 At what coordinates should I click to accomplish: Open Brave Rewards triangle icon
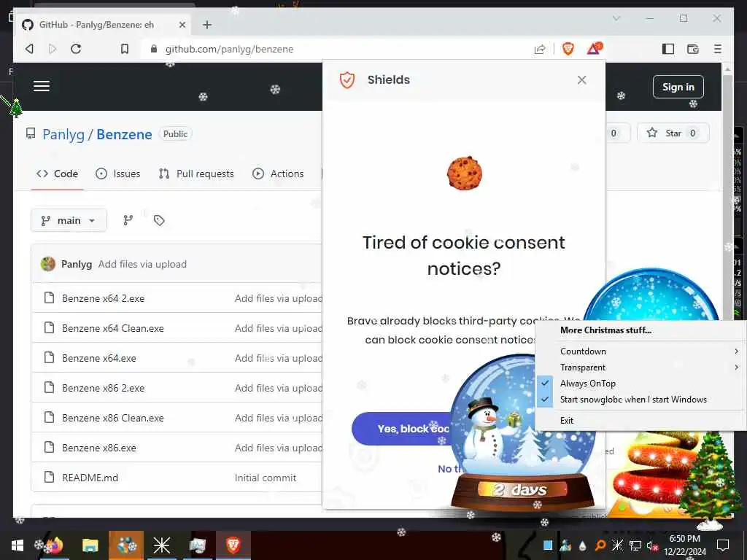(x=594, y=48)
